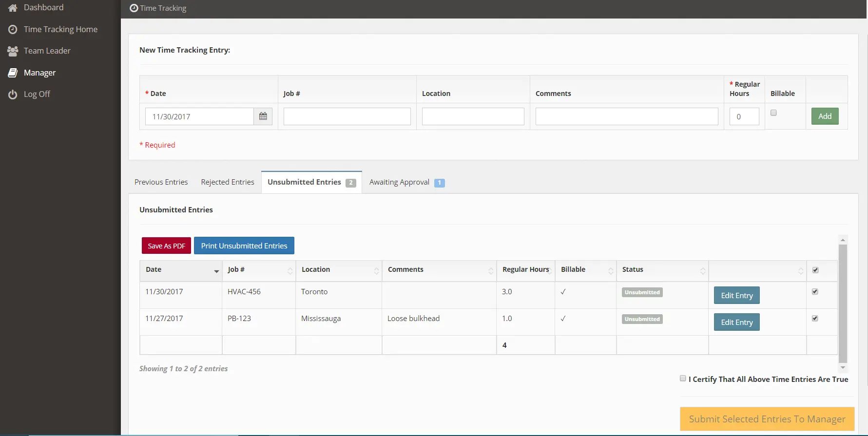Click the Time Tracking Home clock icon
Image resolution: width=868 pixels, height=436 pixels.
click(13, 30)
